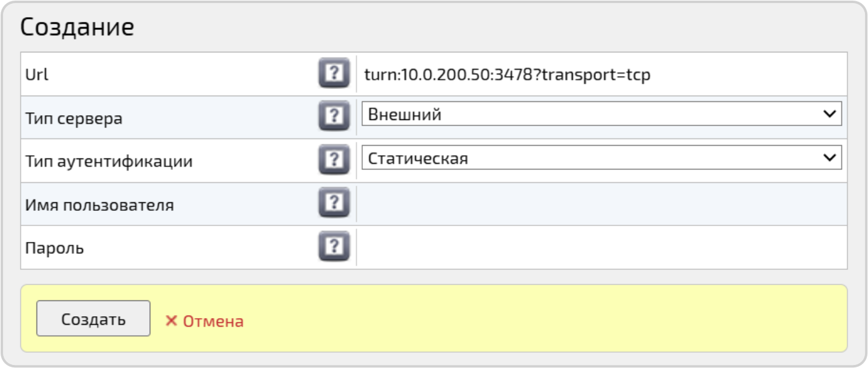Click the question mark next to Тип аутентификации
Image resolution: width=868 pixels, height=368 pixels.
tap(334, 160)
